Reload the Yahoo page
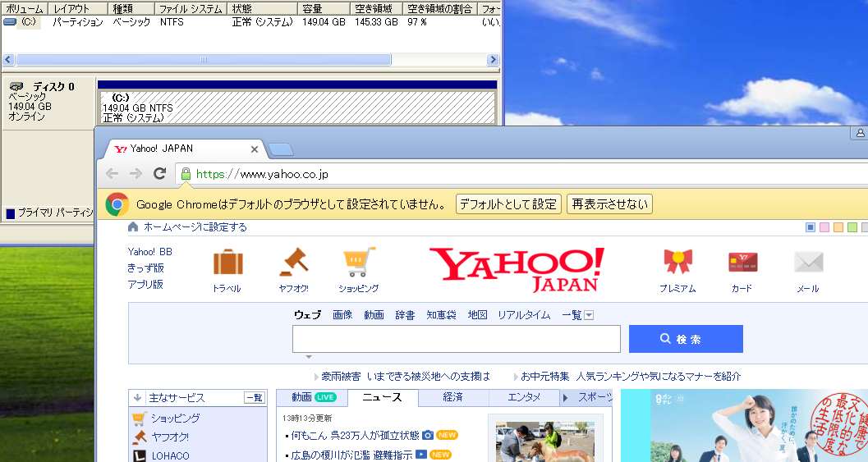Image resolution: width=868 pixels, height=462 pixels. 160,174
